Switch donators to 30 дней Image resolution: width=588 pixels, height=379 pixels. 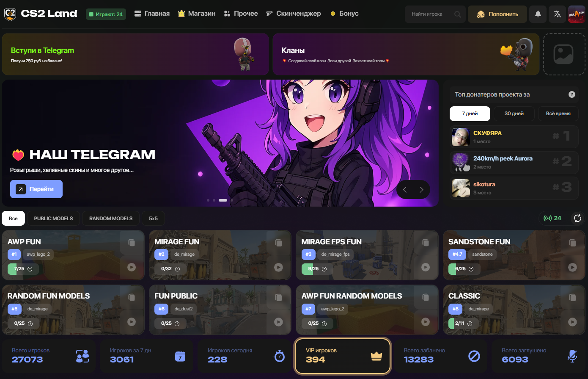click(x=514, y=113)
